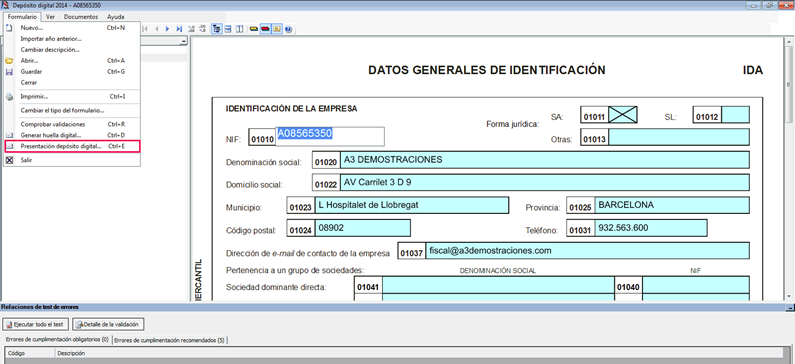Toggle the red tag toolbar icon
Screen dimensions: 795x364
tap(265, 29)
